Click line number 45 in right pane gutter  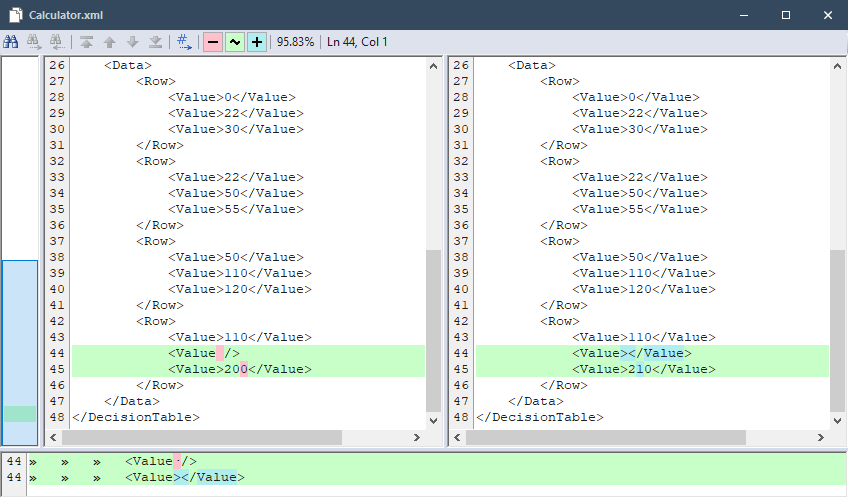click(x=461, y=369)
